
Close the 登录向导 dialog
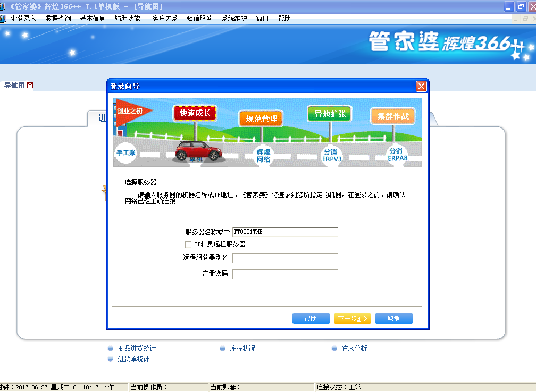(x=421, y=87)
